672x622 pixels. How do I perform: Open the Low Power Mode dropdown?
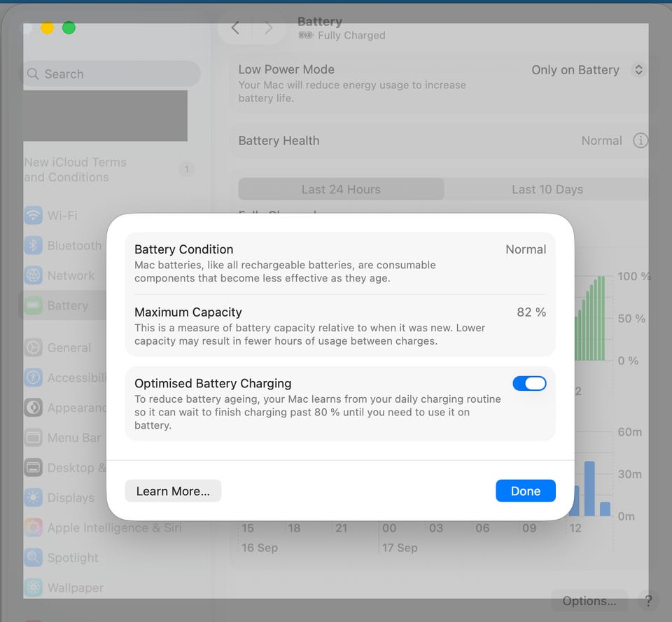638,70
